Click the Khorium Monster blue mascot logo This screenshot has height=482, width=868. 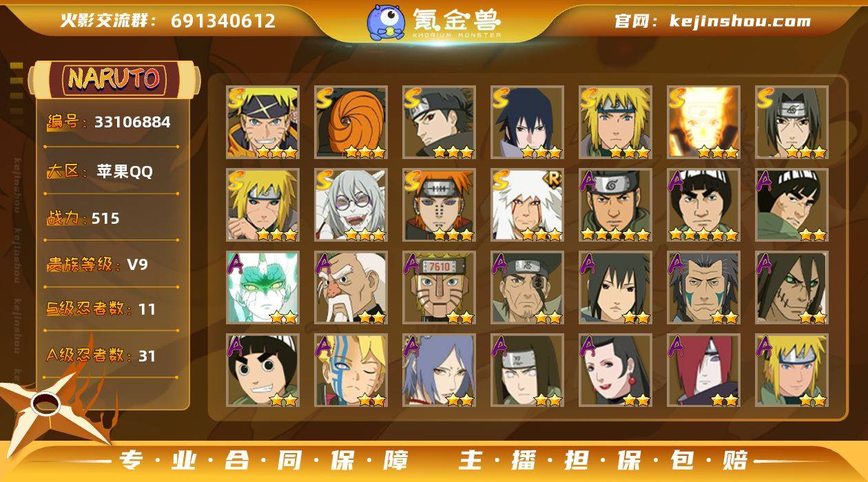(386, 21)
